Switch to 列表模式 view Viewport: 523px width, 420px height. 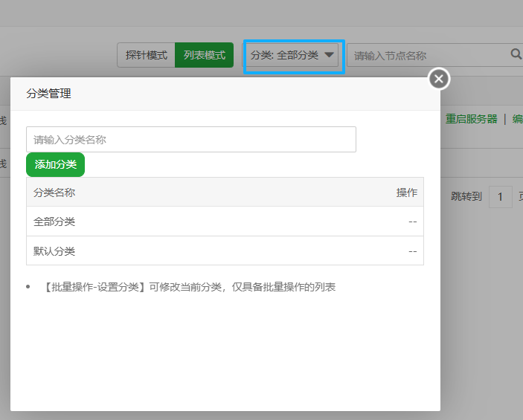[x=205, y=55]
